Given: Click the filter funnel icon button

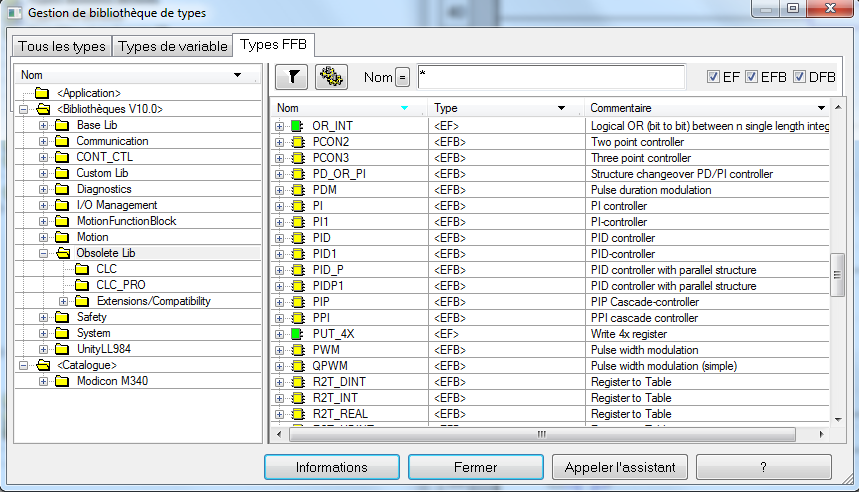Looking at the screenshot, I should 291,77.
